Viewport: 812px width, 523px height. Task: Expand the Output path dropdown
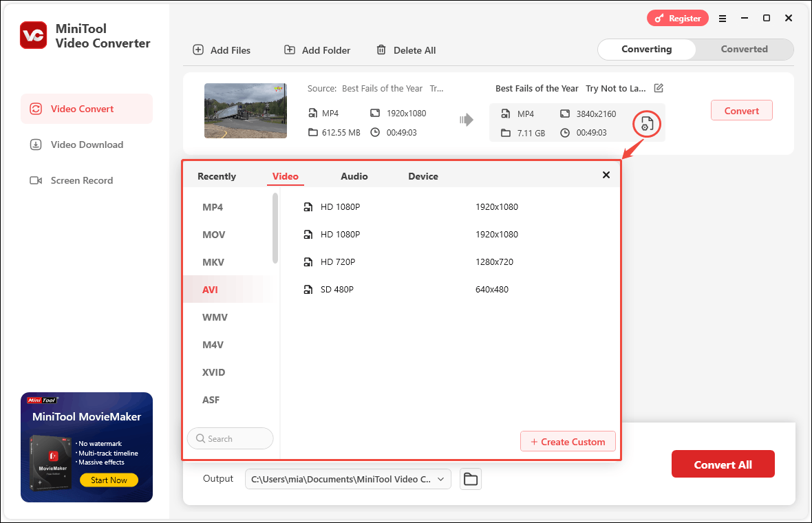pyautogui.click(x=440, y=479)
